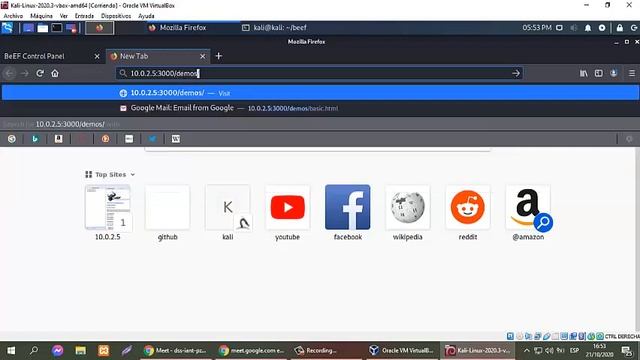
Task: Click the Messenger icon on Windows taskbar
Action: point(58,351)
